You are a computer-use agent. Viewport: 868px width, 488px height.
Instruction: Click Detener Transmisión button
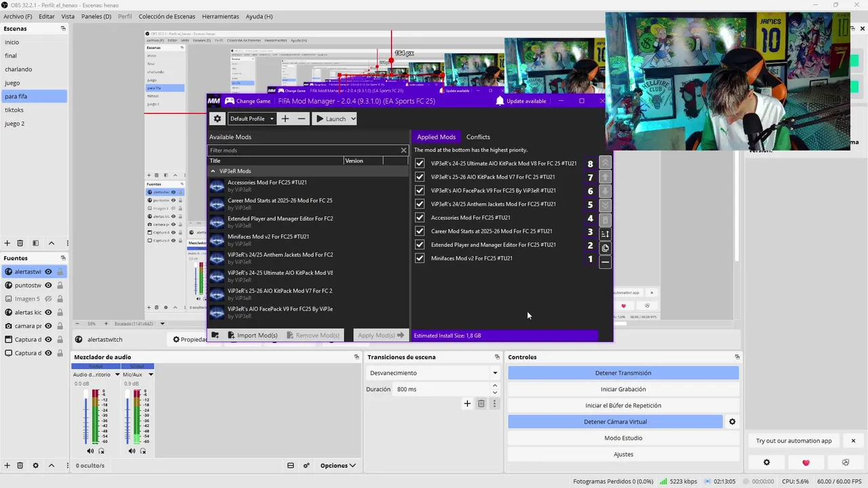pos(623,373)
